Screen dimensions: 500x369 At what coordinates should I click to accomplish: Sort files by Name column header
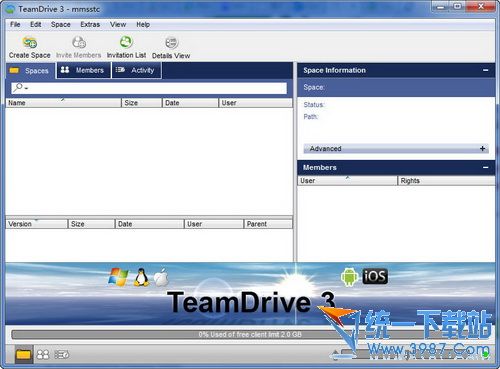click(x=63, y=103)
